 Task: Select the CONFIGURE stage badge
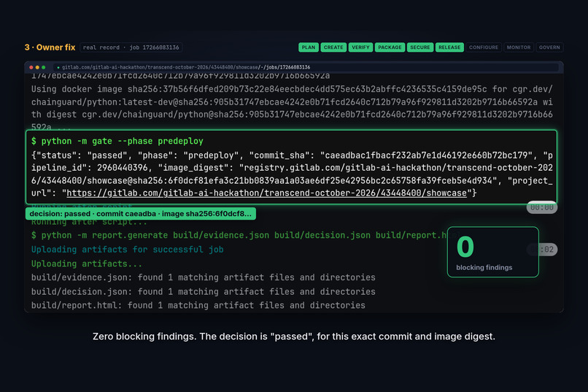[484, 47]
